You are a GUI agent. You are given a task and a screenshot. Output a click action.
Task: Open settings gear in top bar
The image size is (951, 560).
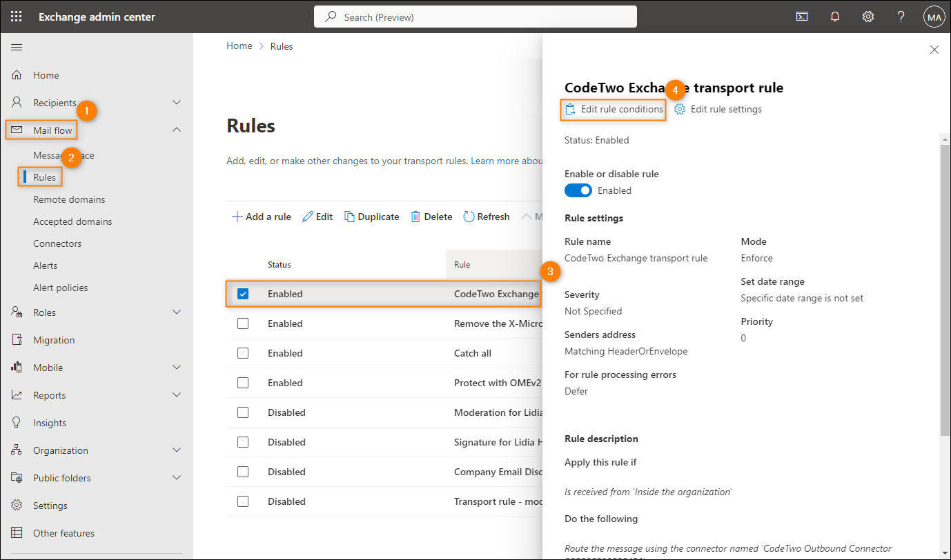pos(868,17)
